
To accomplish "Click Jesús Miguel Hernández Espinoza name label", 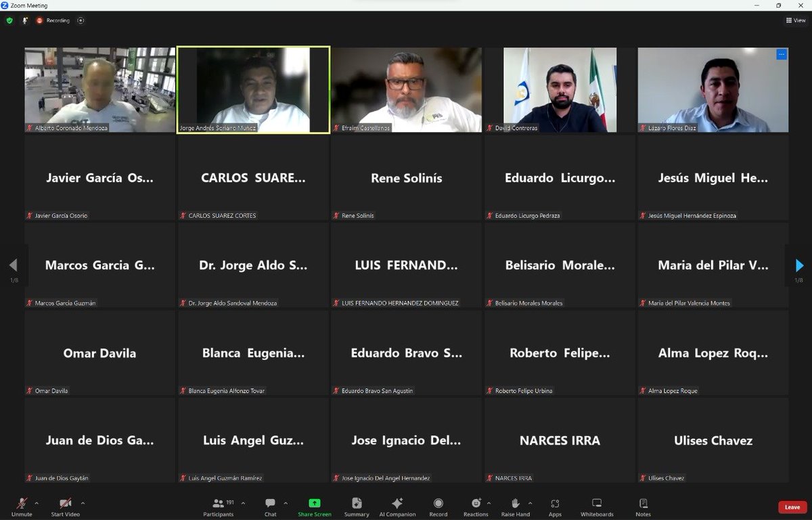I will point(692,215).
